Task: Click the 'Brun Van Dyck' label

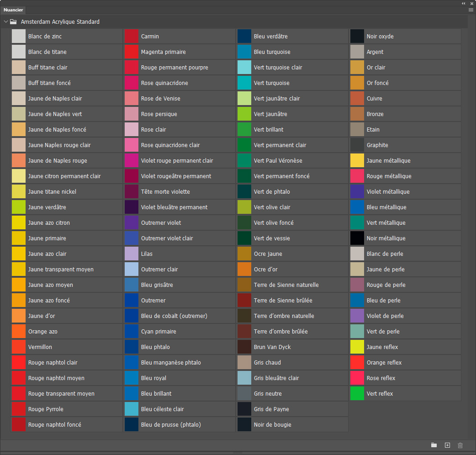Action: click(272, 347)
